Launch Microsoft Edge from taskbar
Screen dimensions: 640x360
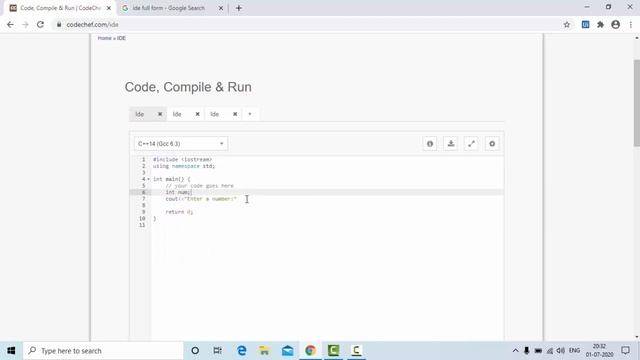coord(242,351)
